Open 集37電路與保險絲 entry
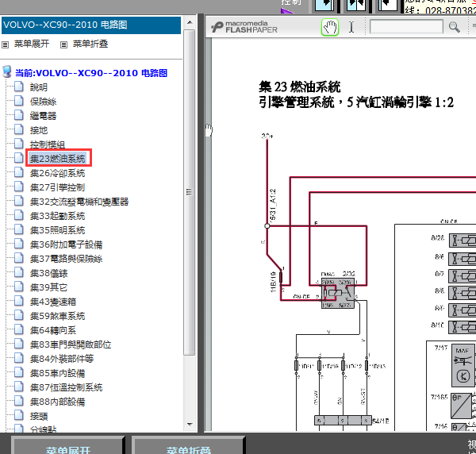This screenshot has width=476, height=454. 66,259
